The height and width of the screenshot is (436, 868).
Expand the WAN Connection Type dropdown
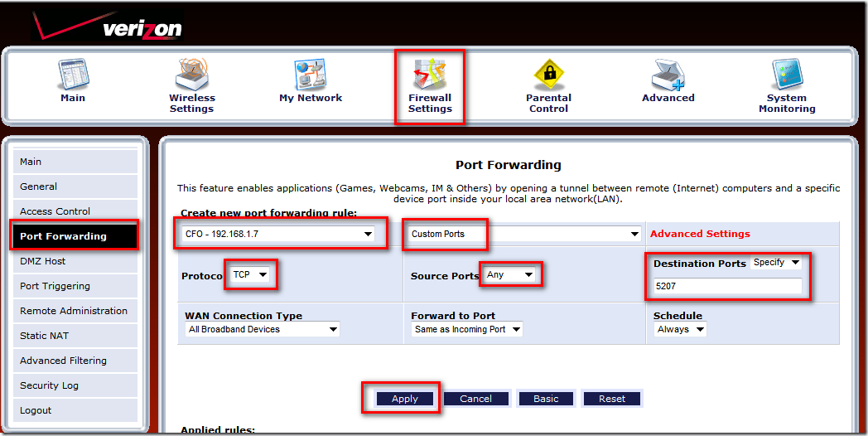point(263,329)
